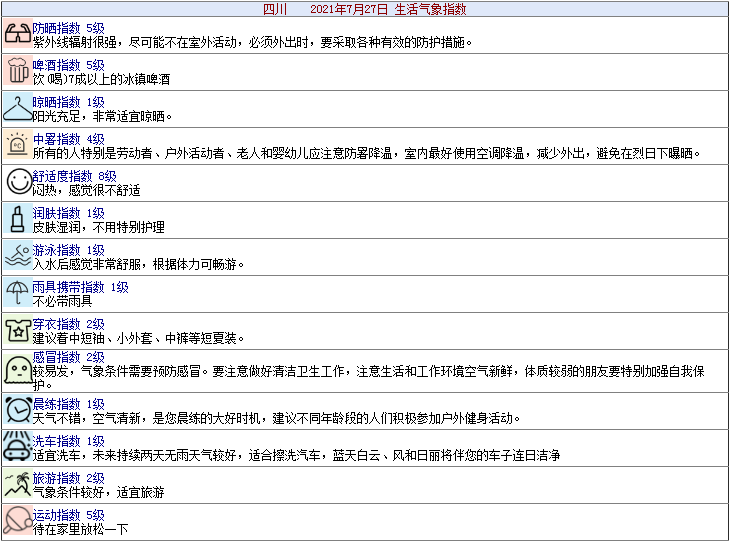The width and height of the screenshot is (732, 544).
Task: Click the heatstroke sun icon
Action: [x=17, y=145]
